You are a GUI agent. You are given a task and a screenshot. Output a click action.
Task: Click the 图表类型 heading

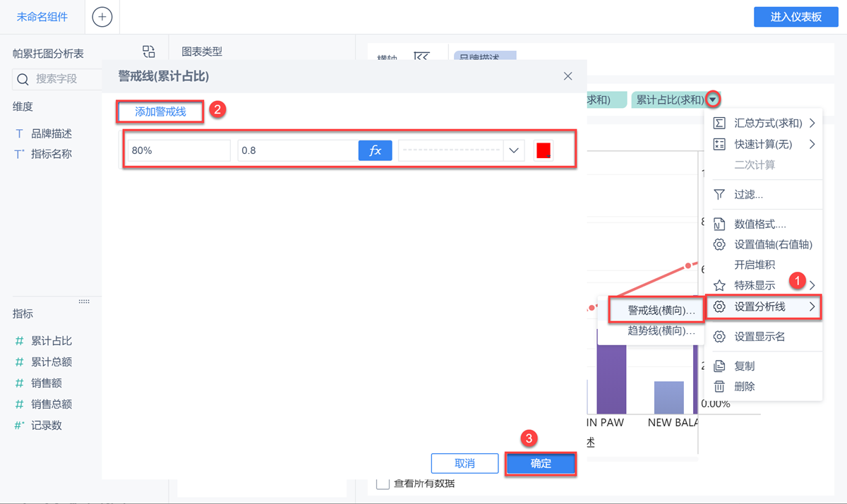click(202, 52)
